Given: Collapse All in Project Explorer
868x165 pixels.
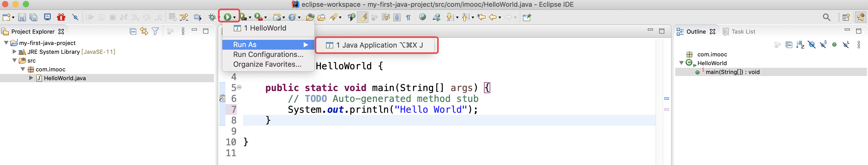Looking at the screenshot, I should (x=133, y=31).
